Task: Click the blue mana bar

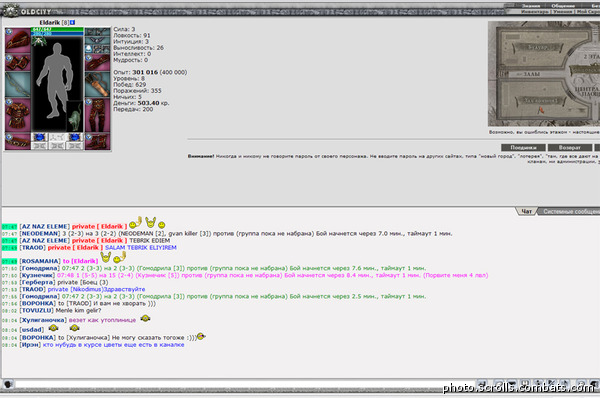Action: pyautogui.click(x=57, y=33)
